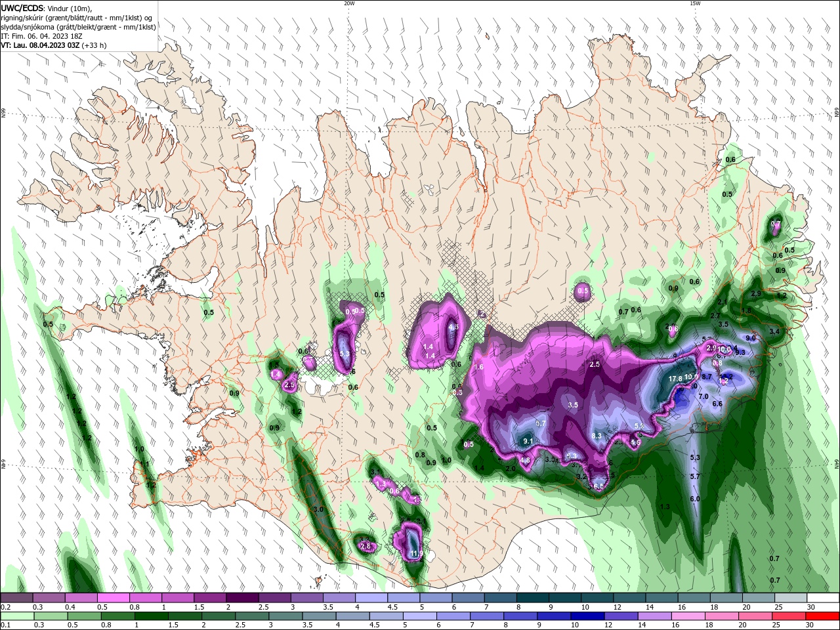The height and width of the screenshot is (630, 840).
Task: Select the first dusty purple 0.2–0.3 swatch in upper legend
Action: 16,598
